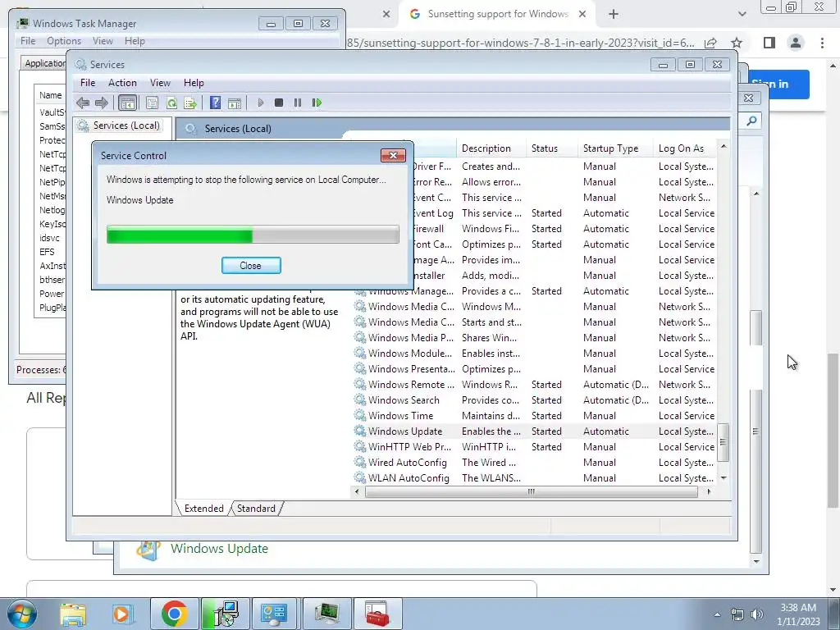Select the WLAN AutoConfig service row
The width and height of the screenshot is (840, 630).
[535, 478]
